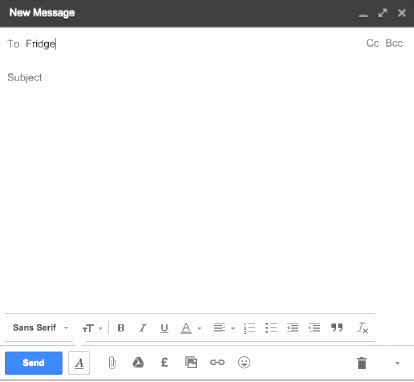This screenshot has height=382, width=414.
Task: Attach files with the paperclip icon
Action: (112, 362)
